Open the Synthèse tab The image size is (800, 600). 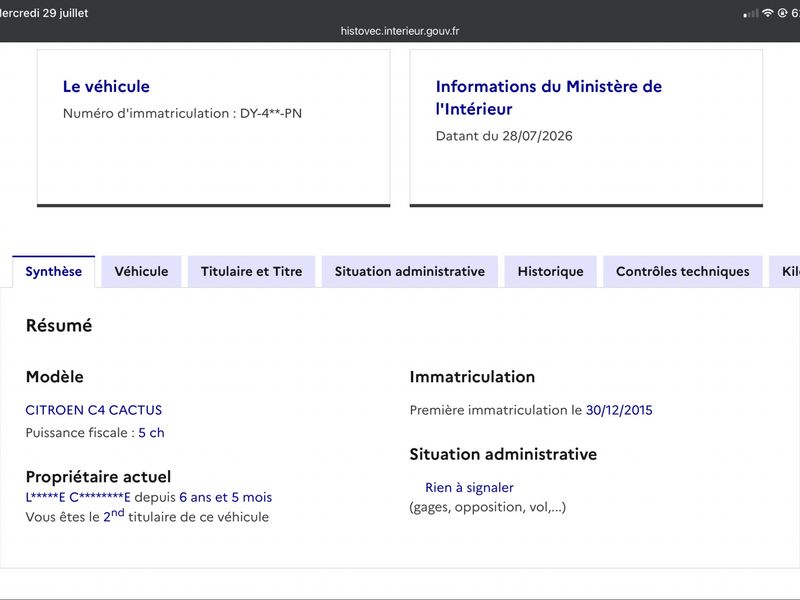pyautogui.click(x=54, y=271)
